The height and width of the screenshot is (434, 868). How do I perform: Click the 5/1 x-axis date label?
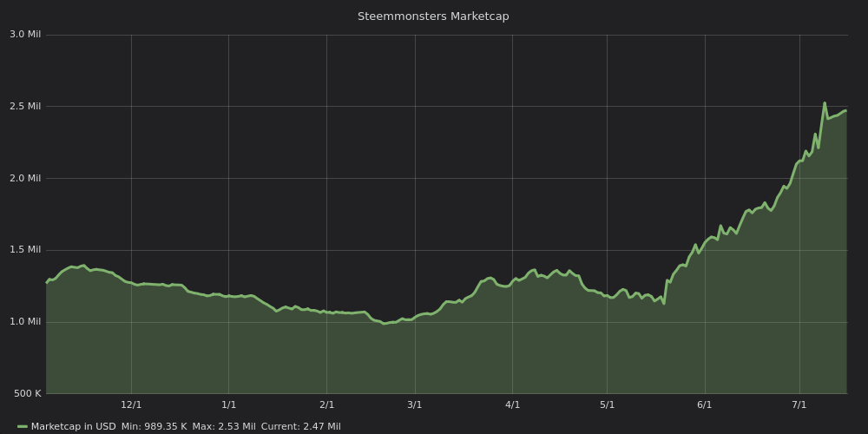coord(607,404)
